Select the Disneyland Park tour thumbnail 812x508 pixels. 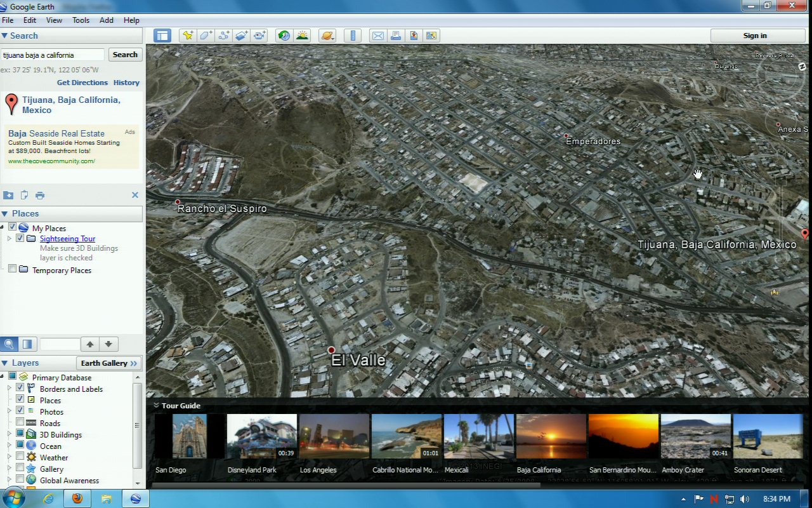[x=261, y=437]
